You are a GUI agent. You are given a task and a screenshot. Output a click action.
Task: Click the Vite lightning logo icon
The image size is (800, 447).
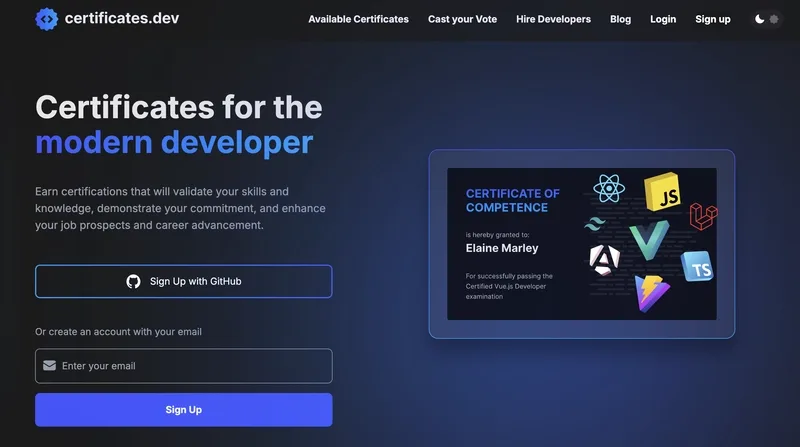tap(652, 293)
